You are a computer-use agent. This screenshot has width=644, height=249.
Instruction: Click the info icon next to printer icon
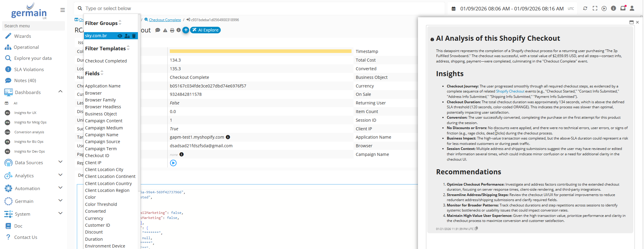(178, 30)
